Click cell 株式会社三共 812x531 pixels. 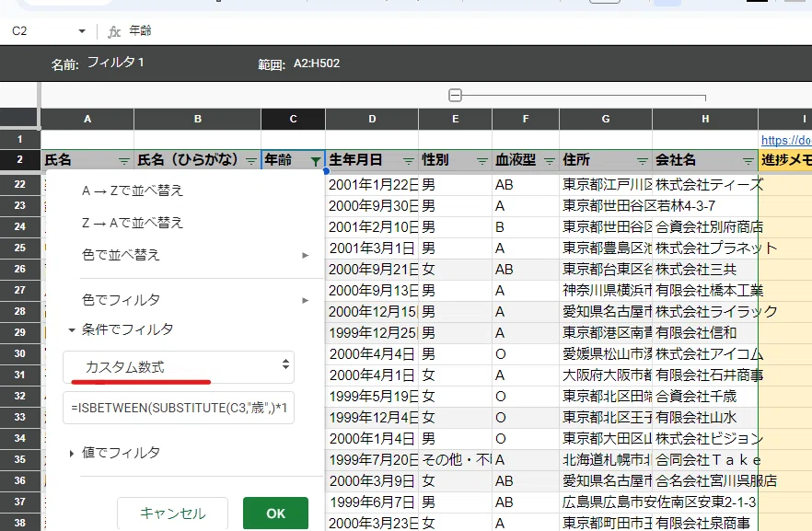(x=705, y=270)
